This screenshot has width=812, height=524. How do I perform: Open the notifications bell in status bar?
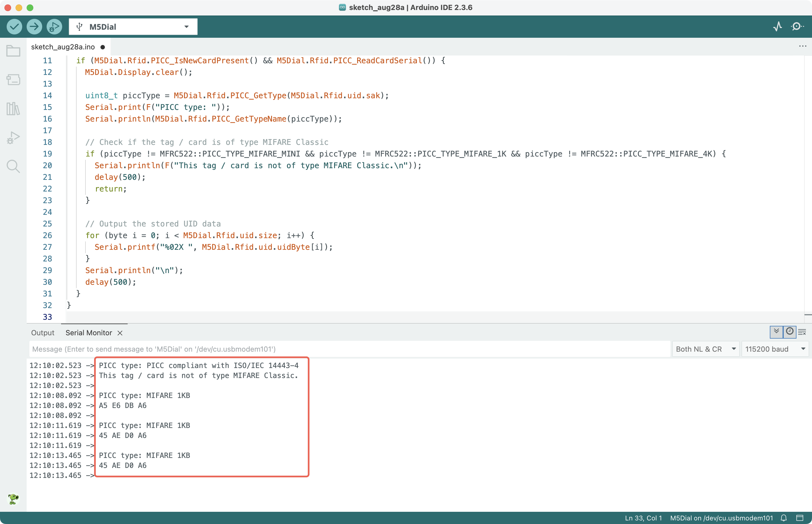pos(784,518)
